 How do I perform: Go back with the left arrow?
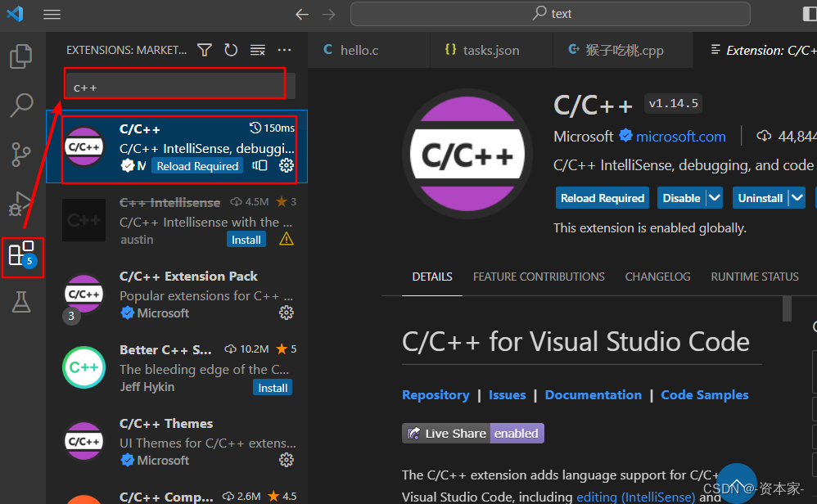(302, 14)
